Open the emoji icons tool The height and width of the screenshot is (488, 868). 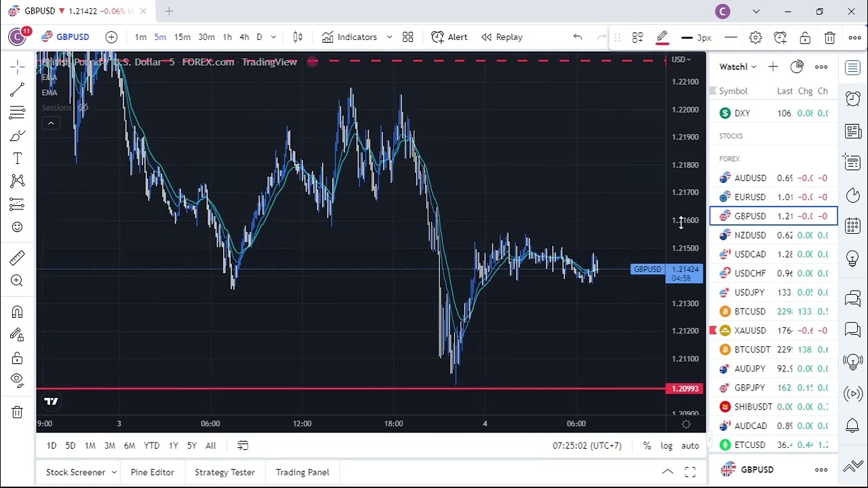[x=18, y=227]
